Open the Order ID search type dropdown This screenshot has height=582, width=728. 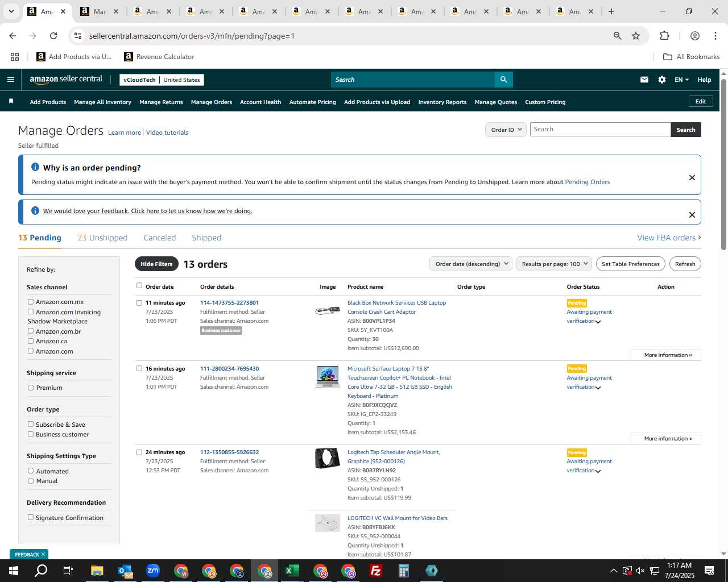(x=506, y=130)
